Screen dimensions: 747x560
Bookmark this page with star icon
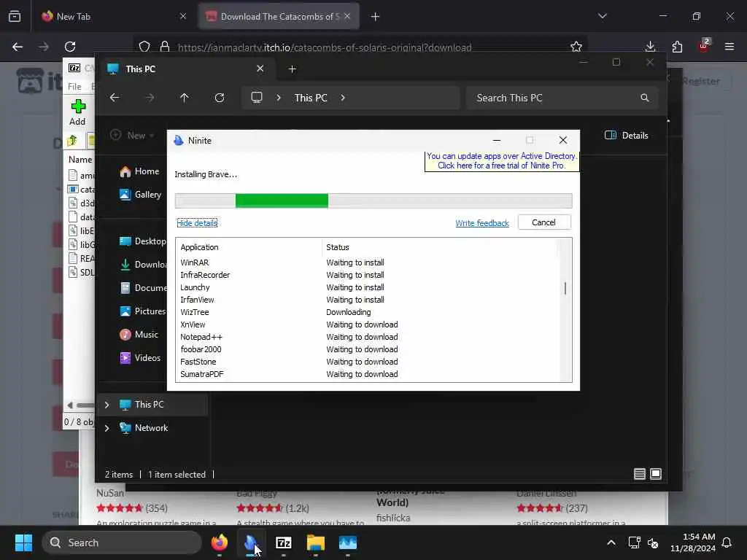point(576,47)
